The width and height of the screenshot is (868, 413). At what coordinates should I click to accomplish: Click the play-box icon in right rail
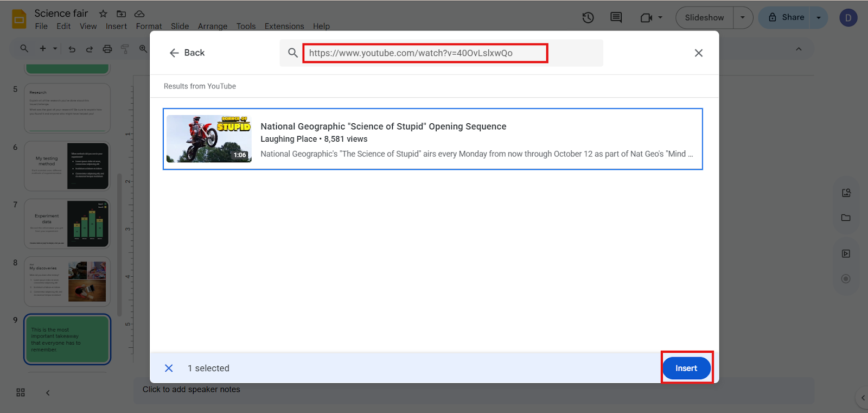coord(846,253)
